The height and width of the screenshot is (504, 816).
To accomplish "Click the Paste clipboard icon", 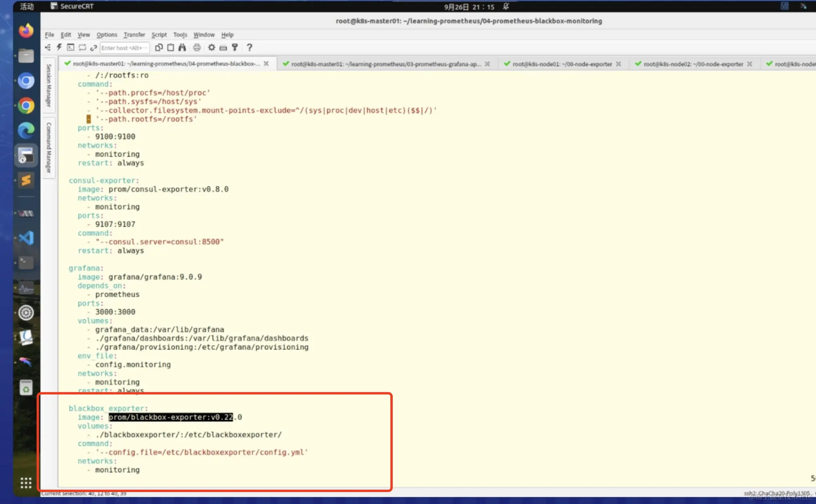I will (171, 48).
